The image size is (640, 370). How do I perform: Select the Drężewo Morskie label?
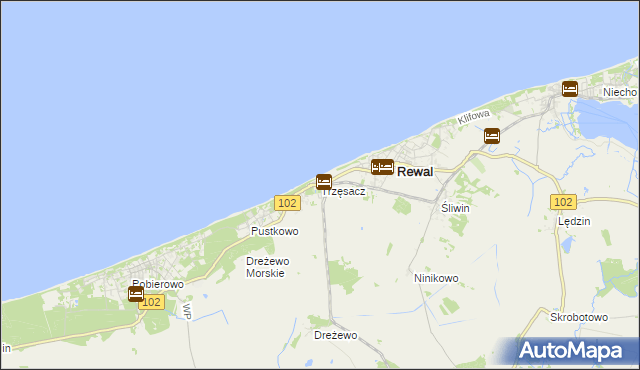[x=267, y=267]
